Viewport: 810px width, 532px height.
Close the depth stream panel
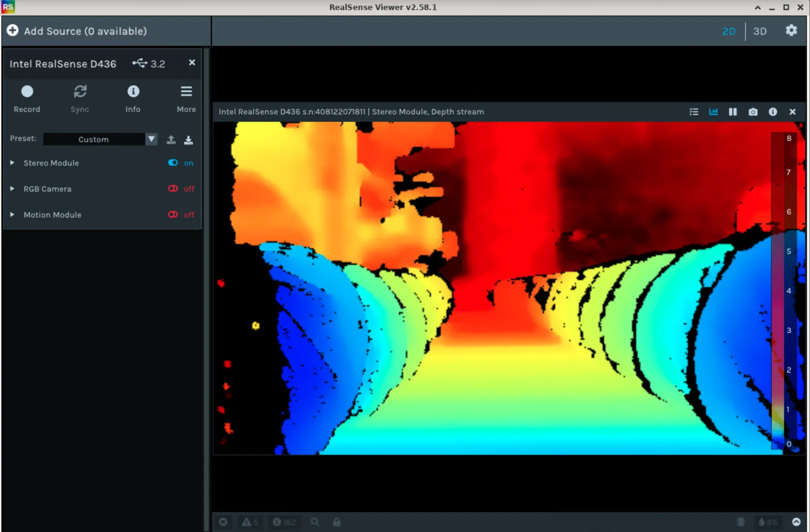pyautogui.click(x=793, y=112)
